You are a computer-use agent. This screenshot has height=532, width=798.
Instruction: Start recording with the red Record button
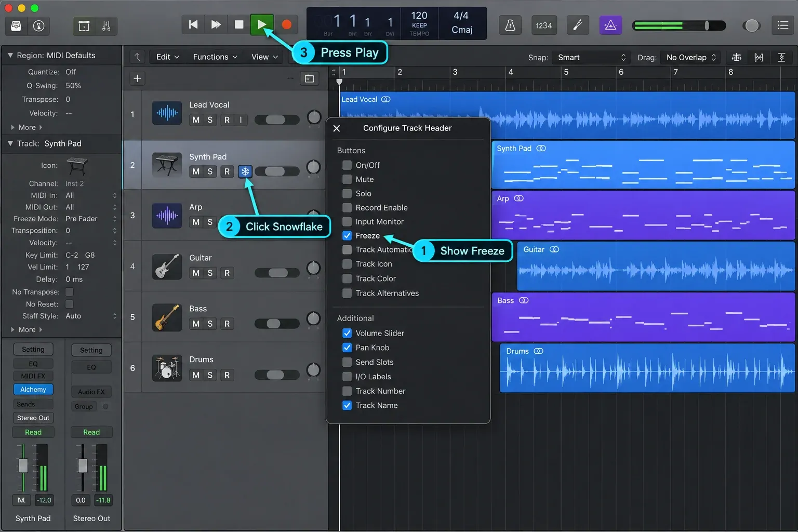pyautogui.click(x=286, y=24)
